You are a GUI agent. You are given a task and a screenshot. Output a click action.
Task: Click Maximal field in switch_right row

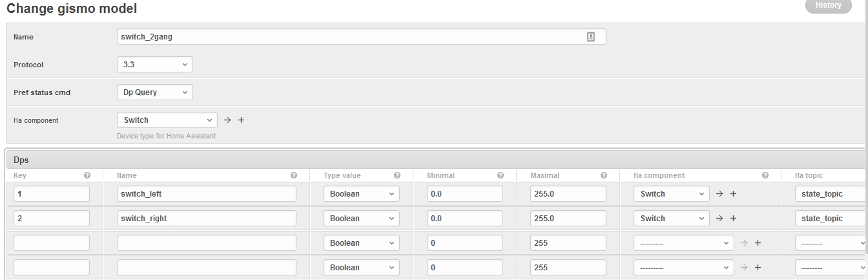[x=568, y=219]
